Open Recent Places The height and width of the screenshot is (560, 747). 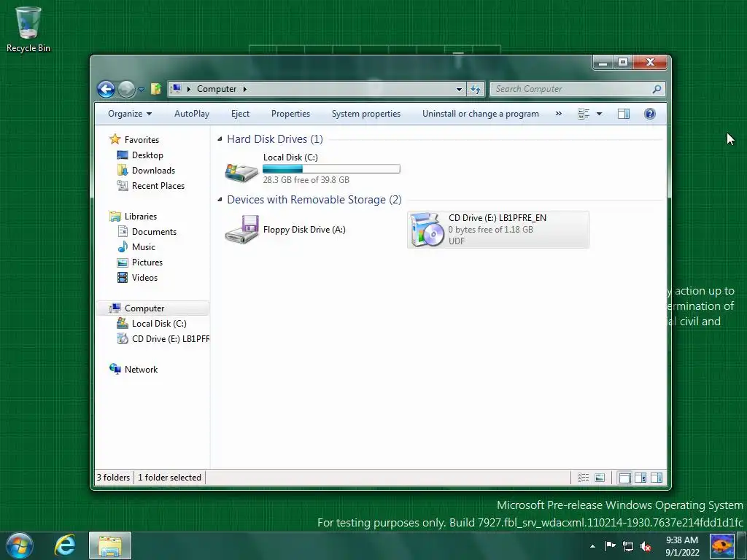158,186
